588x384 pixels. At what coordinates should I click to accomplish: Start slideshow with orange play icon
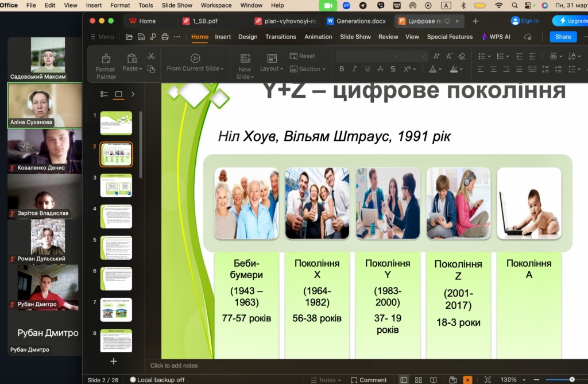pos(467,379)
